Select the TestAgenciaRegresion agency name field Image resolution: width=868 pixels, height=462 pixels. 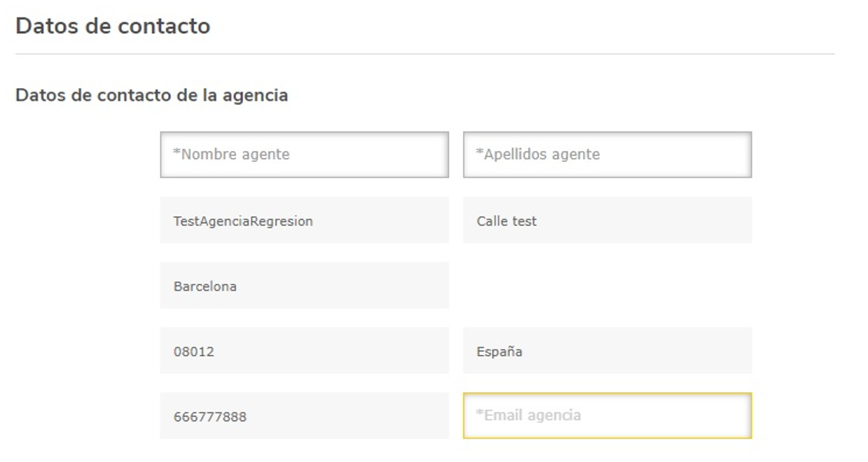click(304, 220)
